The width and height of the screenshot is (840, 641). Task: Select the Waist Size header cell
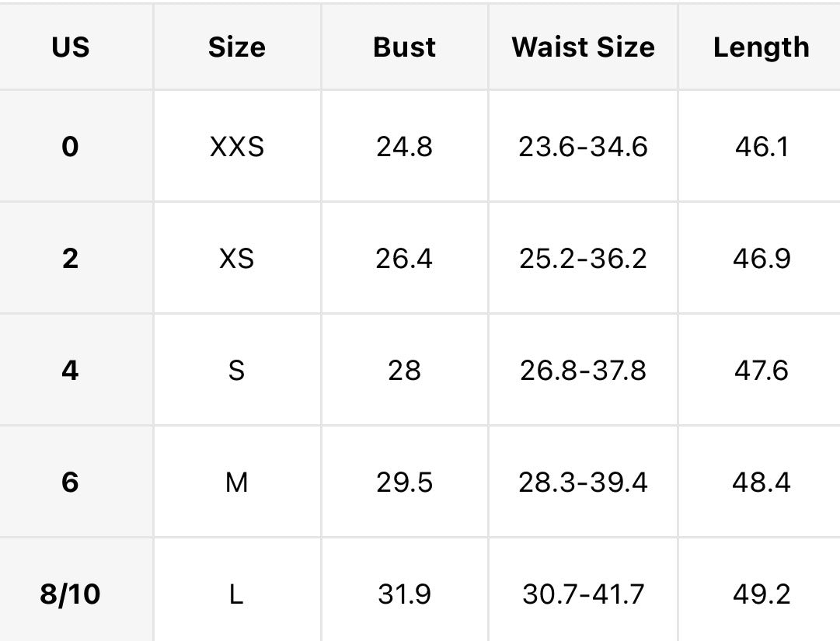(583, 47)
